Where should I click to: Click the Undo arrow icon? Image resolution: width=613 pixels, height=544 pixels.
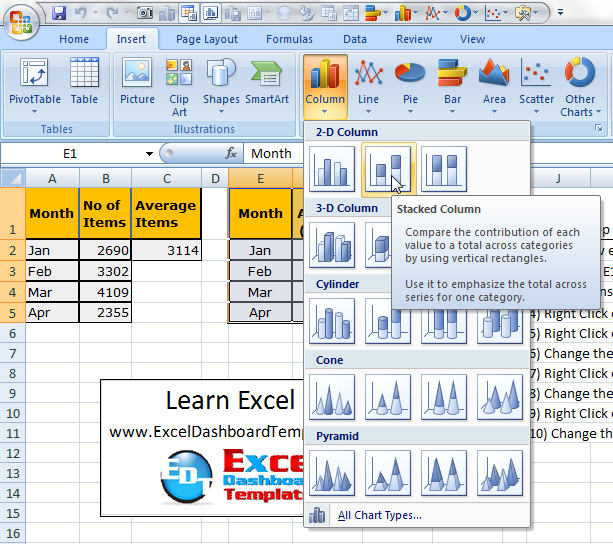81,13
